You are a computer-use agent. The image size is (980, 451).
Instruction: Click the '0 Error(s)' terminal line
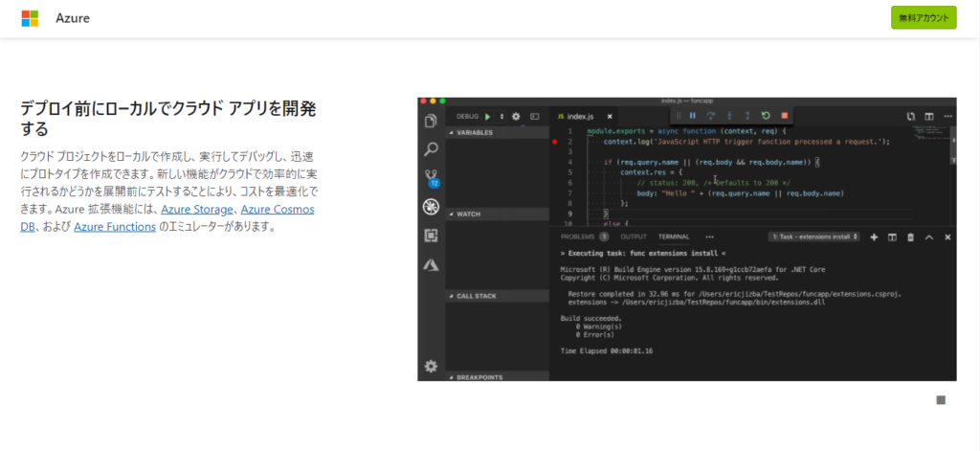(595, 334)
